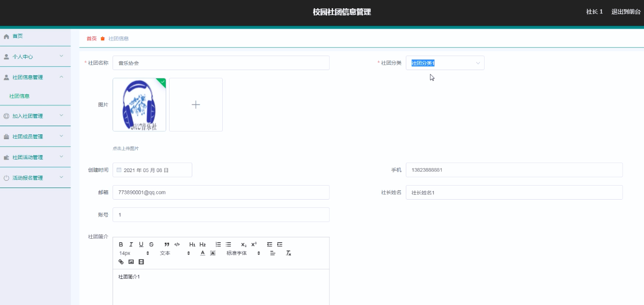Expand the 社团成员管理 menu chevron
Viewport: 644px width, 305px height.
coord(61,136)
